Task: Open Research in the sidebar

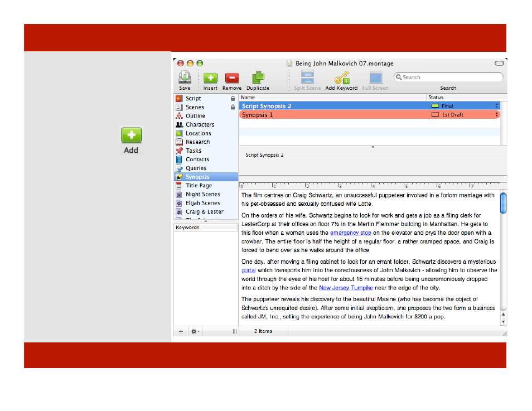Action: (x=205, y=142)
